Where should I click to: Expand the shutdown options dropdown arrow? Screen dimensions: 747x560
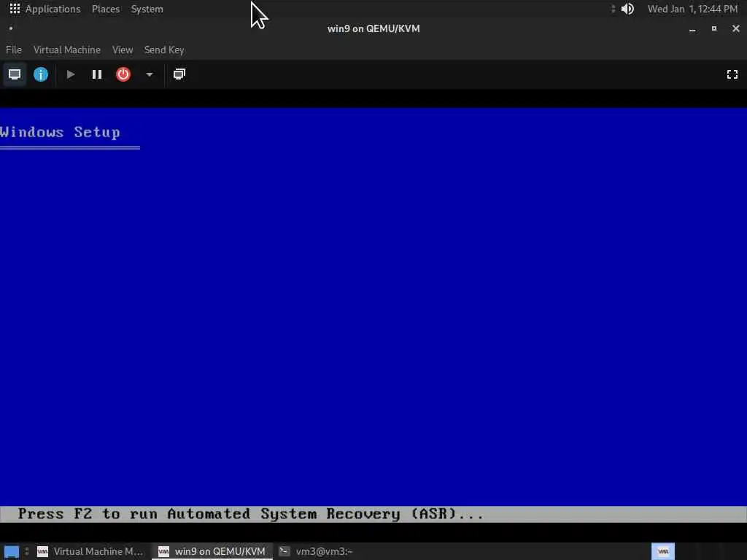(149, 74)
